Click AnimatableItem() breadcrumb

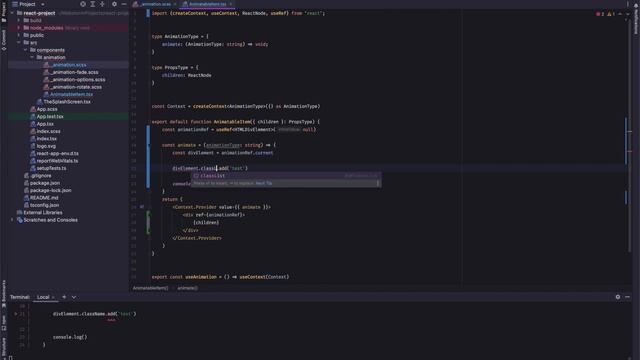[150, 288]
